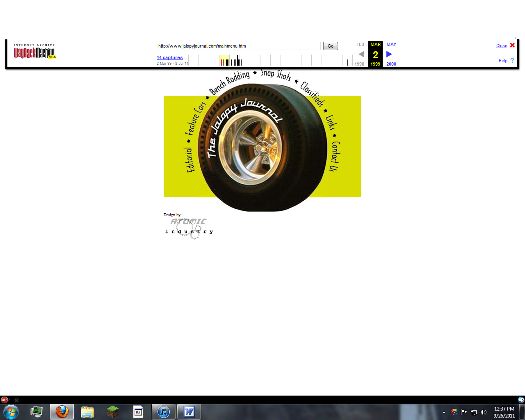525x420 pixels.
Task: Select the FEB month label
Action: click(x=360, y=44)
